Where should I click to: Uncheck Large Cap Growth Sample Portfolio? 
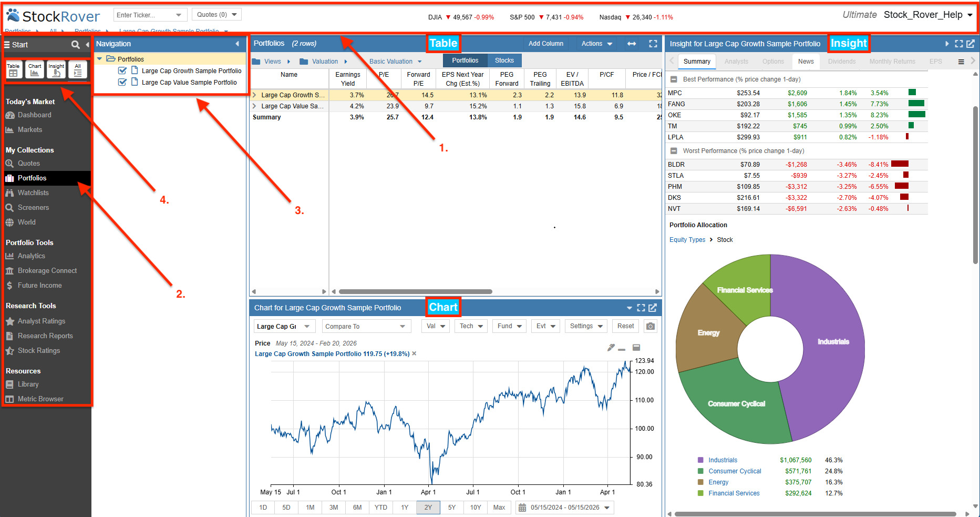[x=122, y=70]
